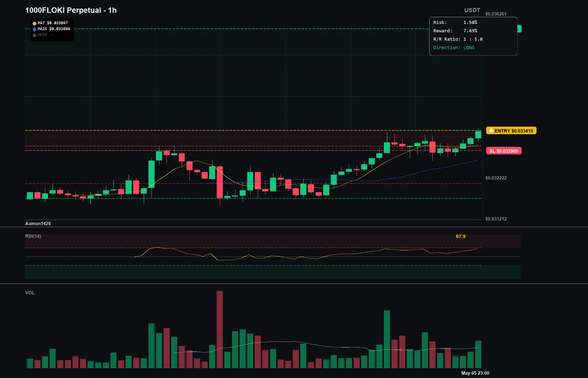The height and width of the screenshot is (378, 588).
Task: Click the VOL panel label
Action: pyautogui.click(x=30, y=293)
